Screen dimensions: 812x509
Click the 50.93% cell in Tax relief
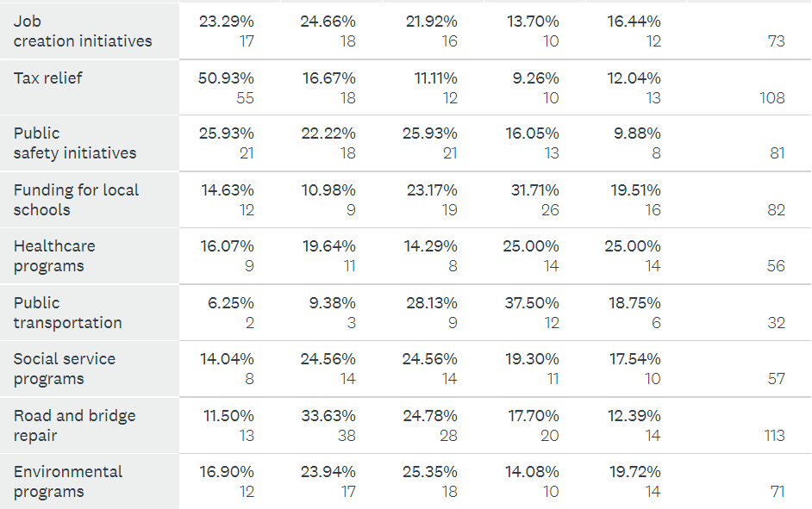click(227, 78)
